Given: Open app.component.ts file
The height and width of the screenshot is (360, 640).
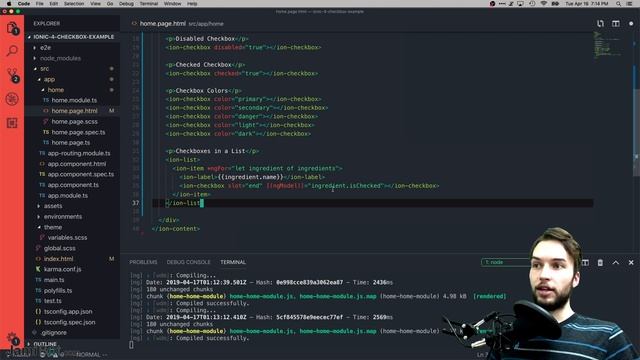Looking at the screenshot, I should [x=73, y=185].
